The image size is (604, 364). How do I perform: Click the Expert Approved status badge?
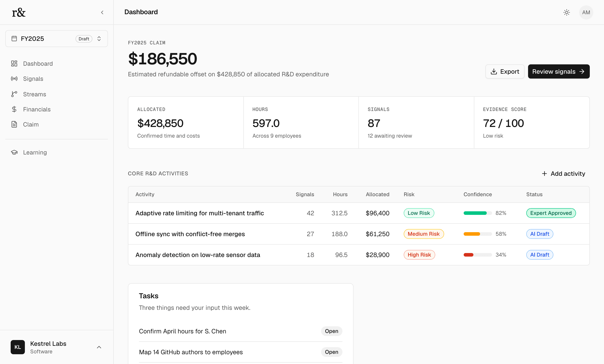(x=551, y=213)
